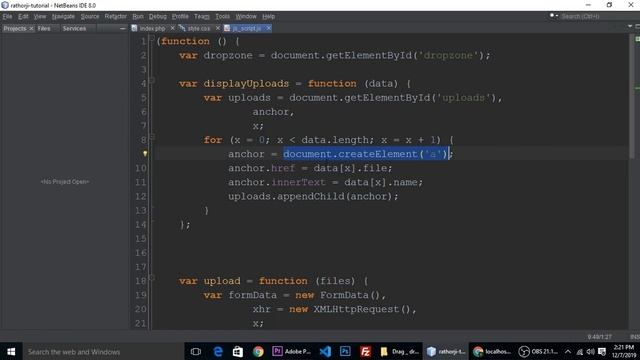Select the js_script.js editor tab

(246, 28)
